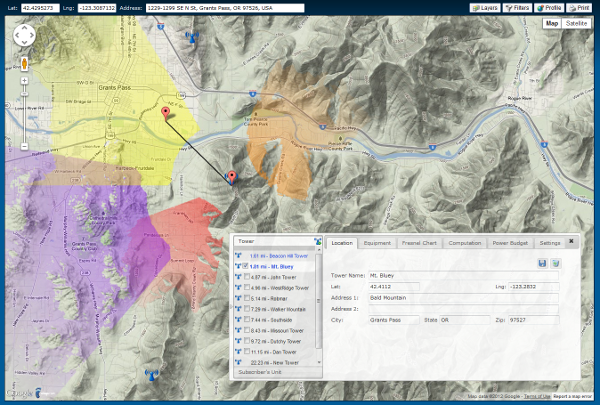The width and height of the screenshot is (600, 405).
Task: Click the tower icon beside Dan Tower
Action: pyautogui.click(x=238, y=352)
